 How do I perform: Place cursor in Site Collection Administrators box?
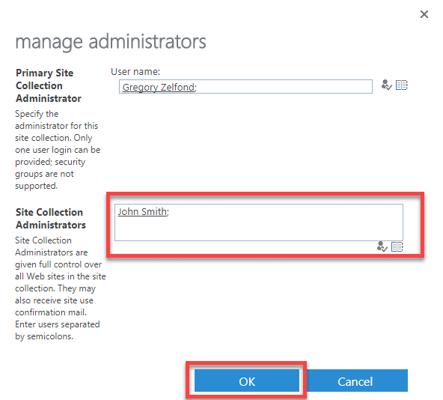click(259, 222)
